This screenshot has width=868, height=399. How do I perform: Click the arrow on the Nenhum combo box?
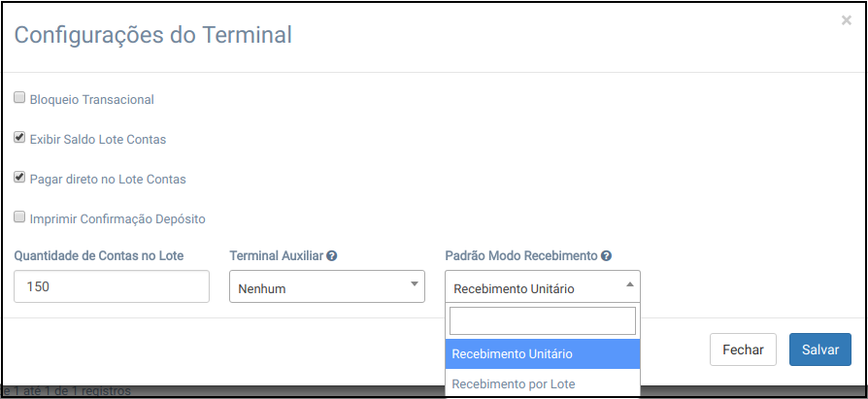[414, 284]
